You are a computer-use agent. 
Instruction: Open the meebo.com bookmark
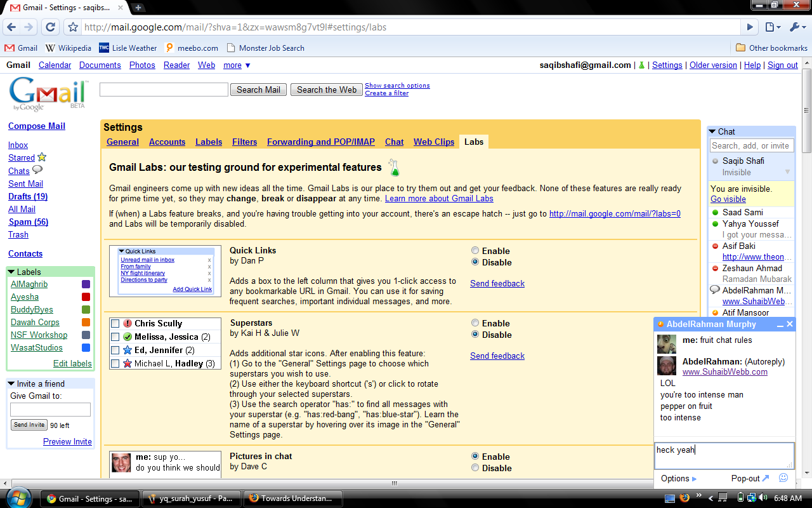pos(192,48)
